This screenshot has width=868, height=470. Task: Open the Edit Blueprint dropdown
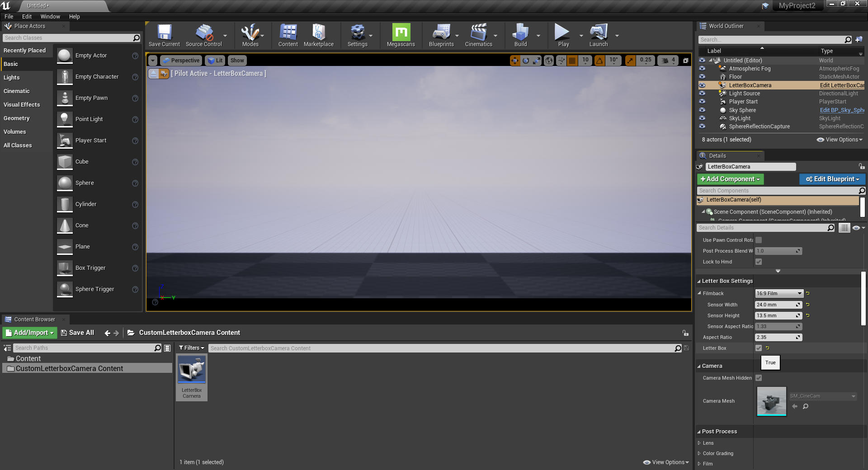click(x=832, y=179)
